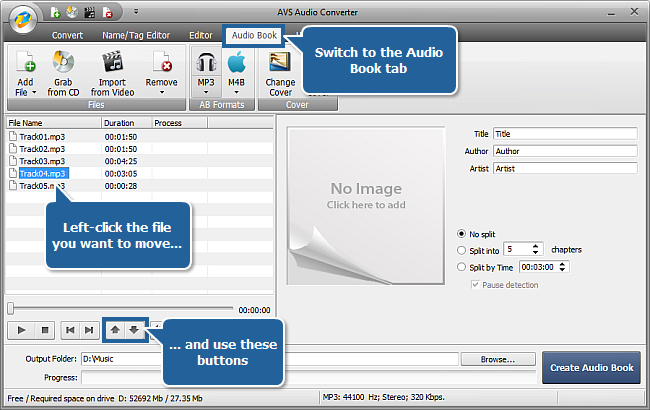Viewport: 650px width, 410px height.
Task: Switch to the Editor tab
Action: point(201,35)
